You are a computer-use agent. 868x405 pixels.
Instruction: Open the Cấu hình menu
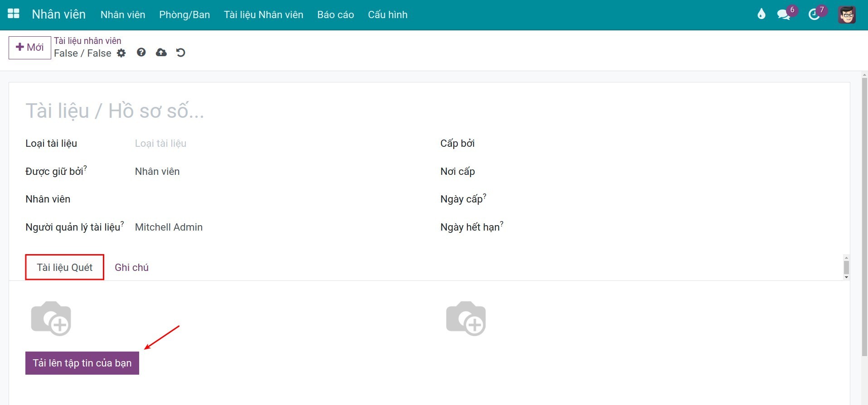(x=388, y=14)
